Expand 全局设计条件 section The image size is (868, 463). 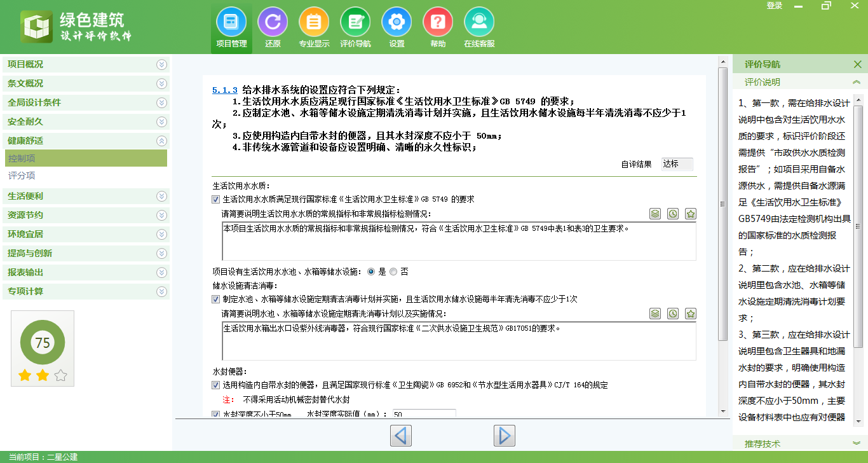(x=86, y=102)
